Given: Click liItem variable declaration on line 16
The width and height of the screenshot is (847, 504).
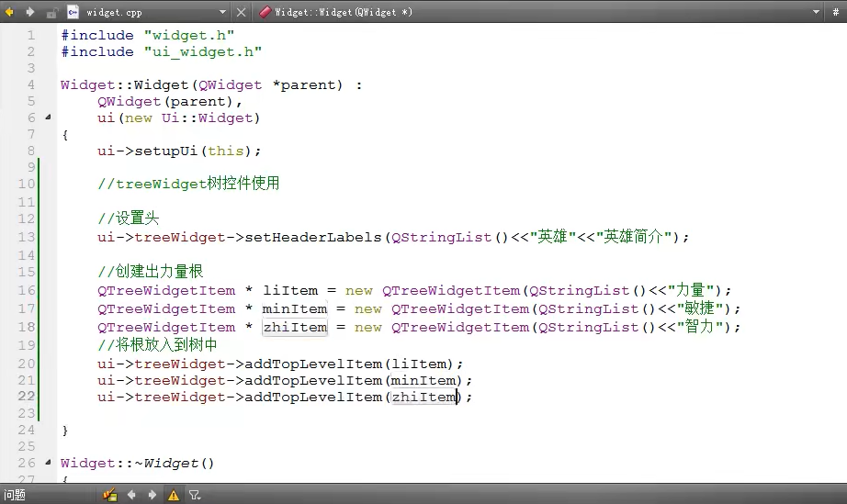Looking at the screenshot, I should (290, 290).
